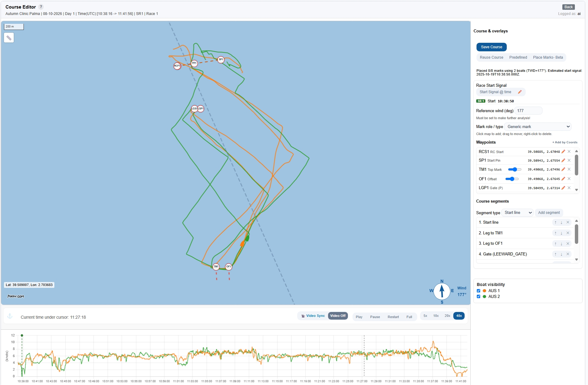Toggle AUS 2 boat visibility checkbox
Viewport: 588px width, 385px height.
pos(479,297)
